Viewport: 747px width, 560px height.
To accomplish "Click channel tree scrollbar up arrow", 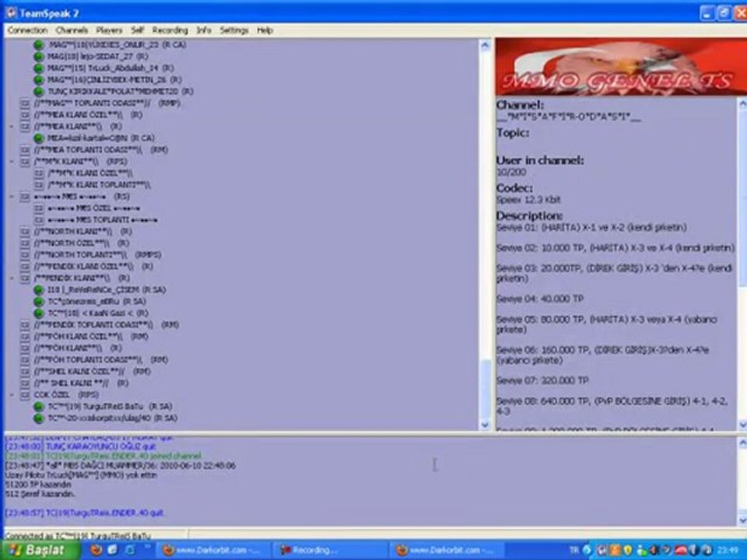I will click(485, 46).
